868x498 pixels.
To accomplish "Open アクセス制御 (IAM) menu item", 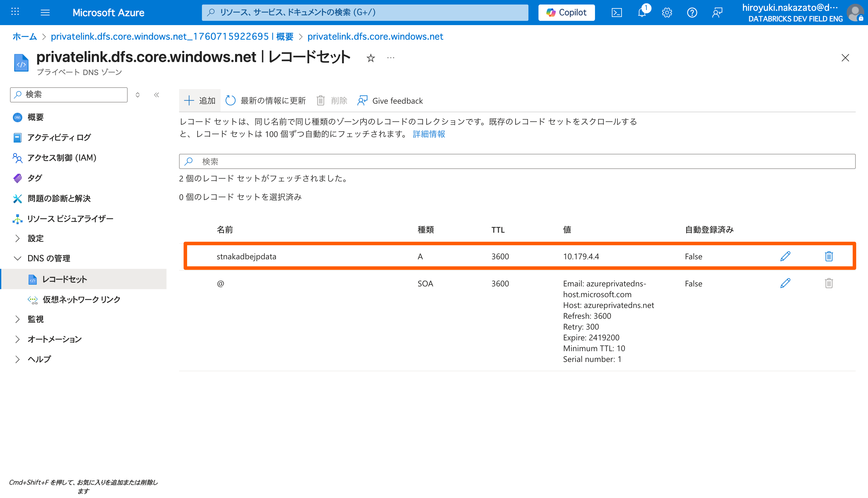I will coord(62,158).
